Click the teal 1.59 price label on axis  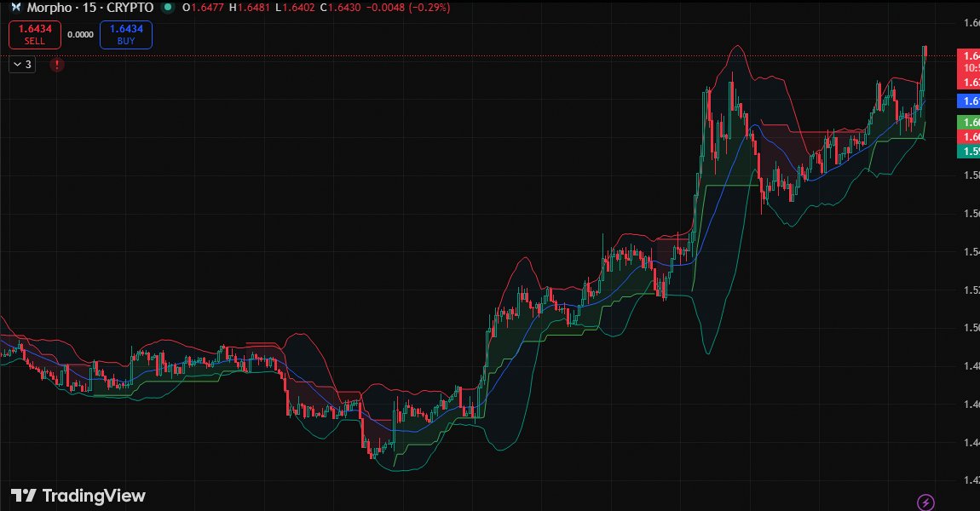pyautogui.click(x=969, y=152)
